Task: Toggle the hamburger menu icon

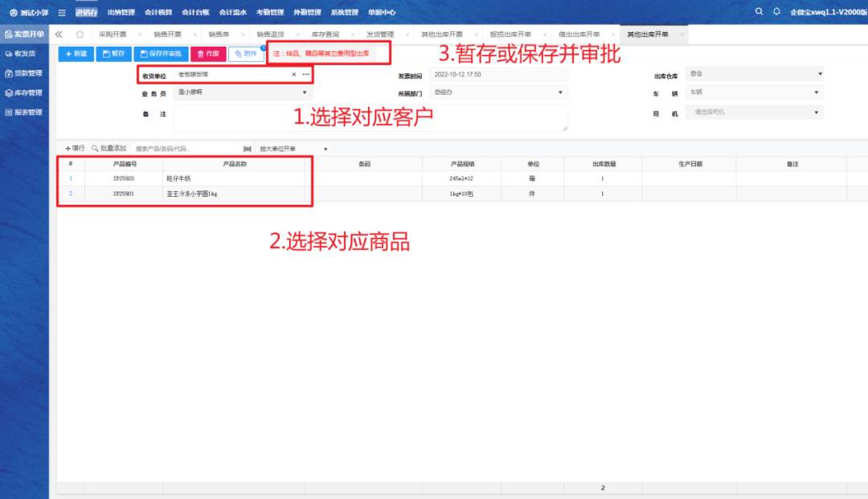Action: [62, 13]
